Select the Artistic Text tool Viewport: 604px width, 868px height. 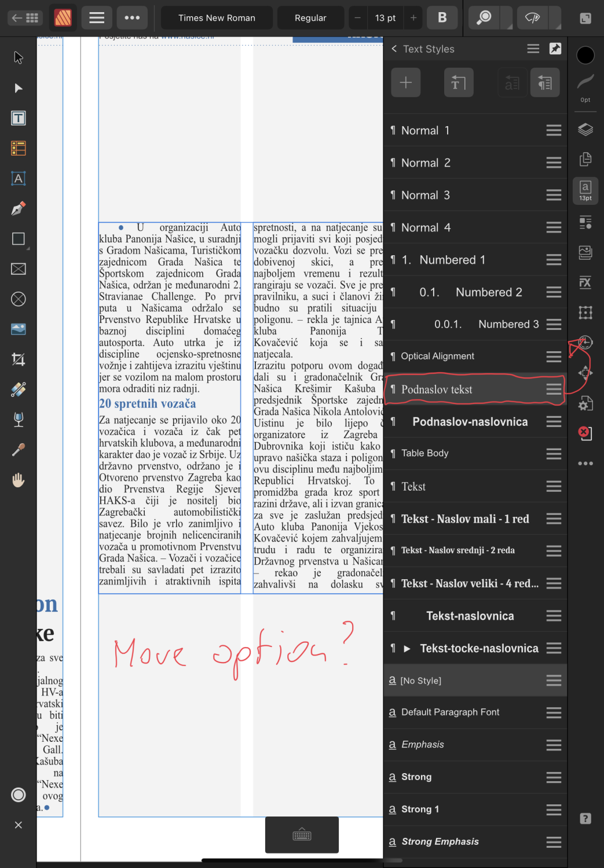[19, 178]
